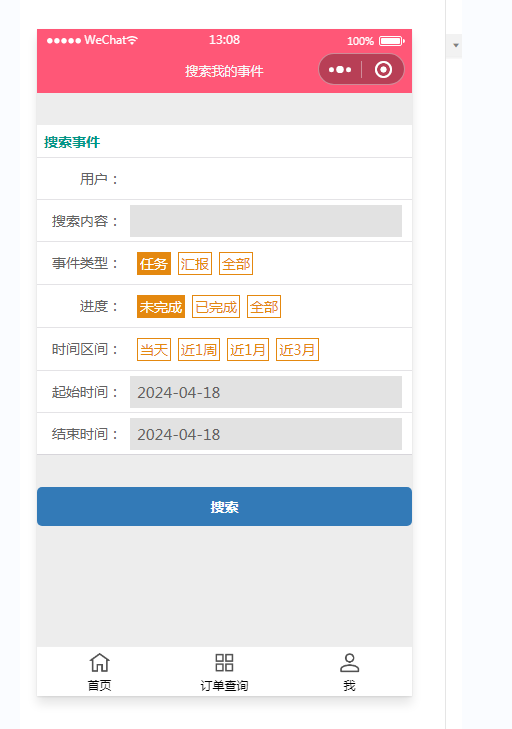The height and width of the screenshot is (729, 512).
Task: Open the 我 profile icon
Action: tap(349, 663)
